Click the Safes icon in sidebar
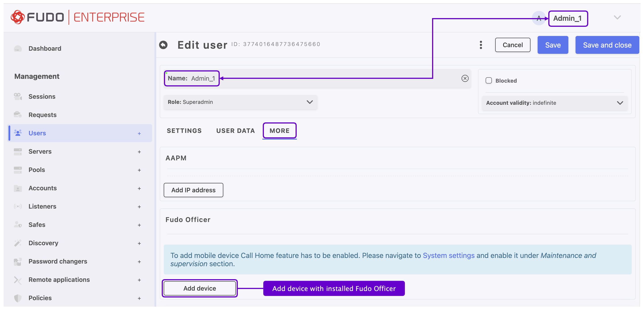The image size is (644, 312). tap(18, 224)
